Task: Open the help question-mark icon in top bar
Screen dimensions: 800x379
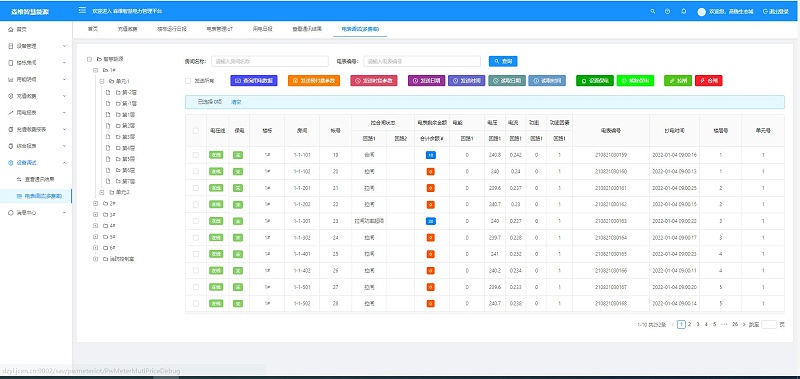Action: click(x=667, y=11)
